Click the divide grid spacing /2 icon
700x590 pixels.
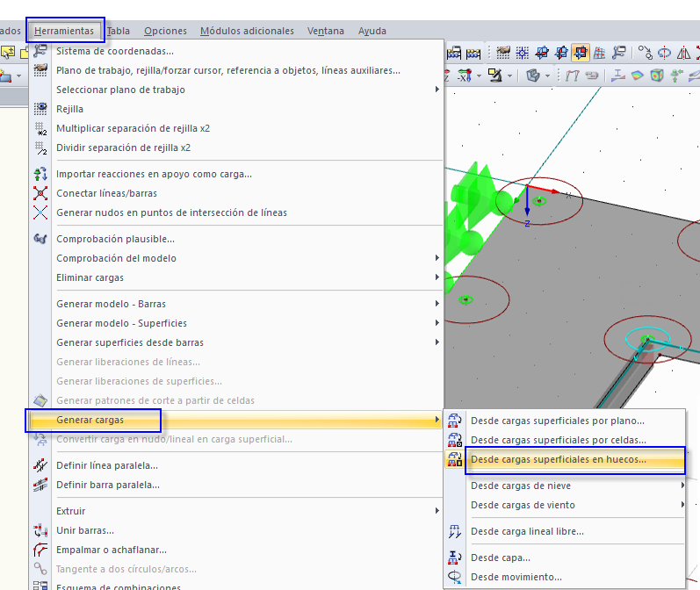(40, 147)
